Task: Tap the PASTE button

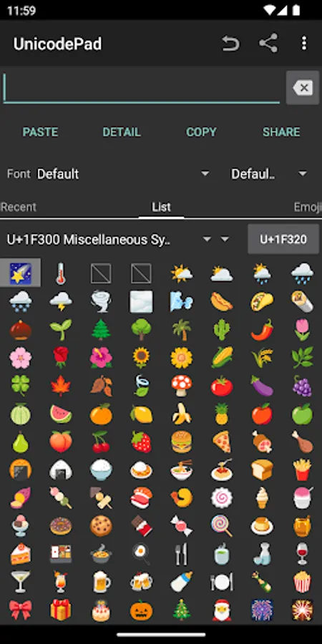Action: click(x=40, y=132)
